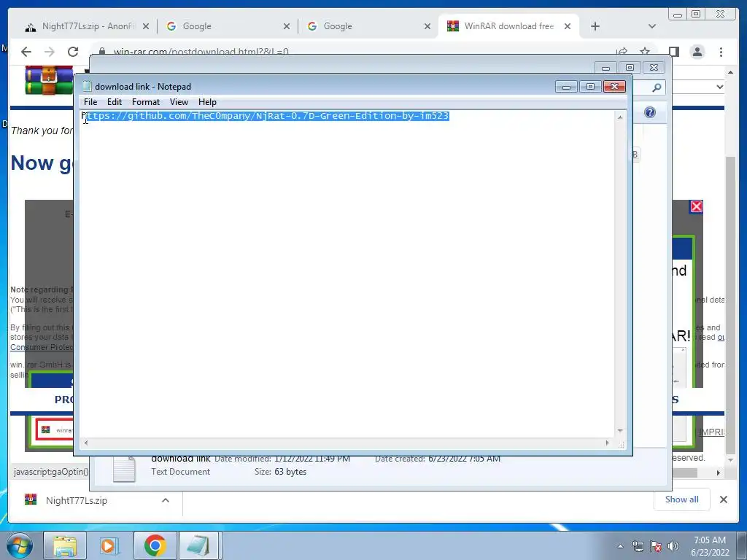Click Explorer window search magnifier icon
The height and width of the screenshot is (560, 747).
point(657,87)
